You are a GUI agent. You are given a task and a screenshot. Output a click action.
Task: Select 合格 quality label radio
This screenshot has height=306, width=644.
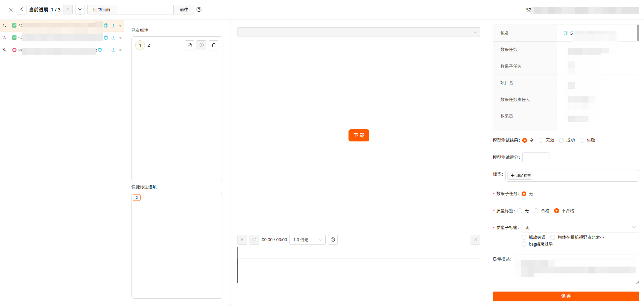[536, 211]
